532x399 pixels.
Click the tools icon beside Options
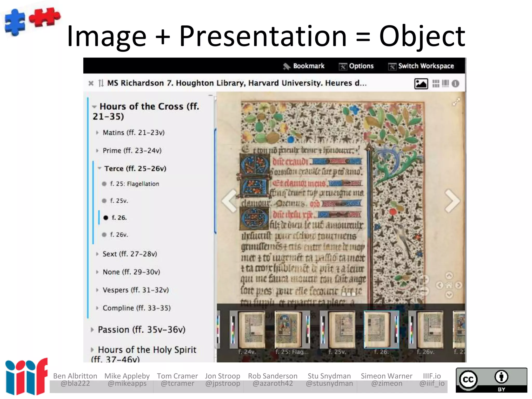(343, 67)
